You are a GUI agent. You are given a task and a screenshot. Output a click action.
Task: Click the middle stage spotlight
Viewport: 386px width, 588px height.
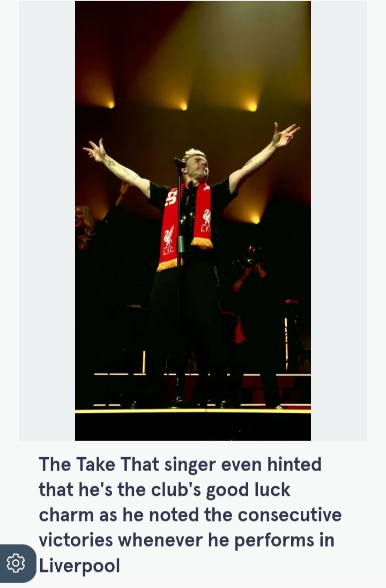[x=183, y=107]
